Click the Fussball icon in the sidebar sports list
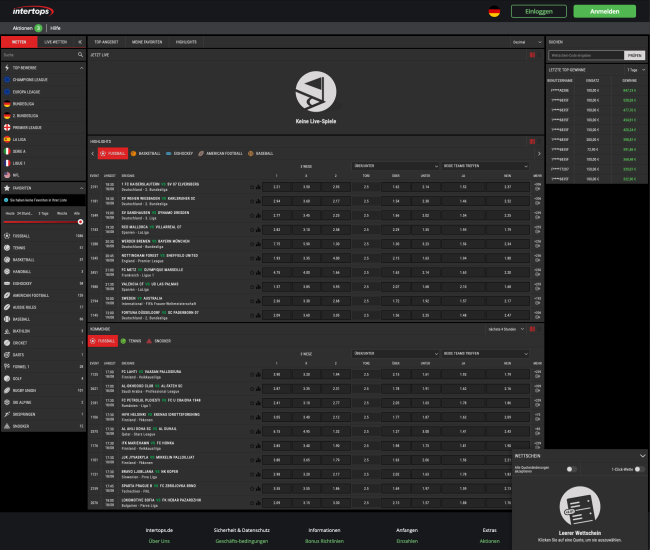 tap(7, 235)
